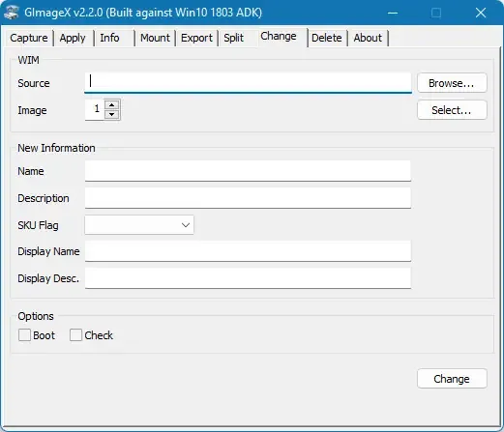Click into the Display Desc. field
Viewport: 504px width, 432px height.
[x=248, y=278]
